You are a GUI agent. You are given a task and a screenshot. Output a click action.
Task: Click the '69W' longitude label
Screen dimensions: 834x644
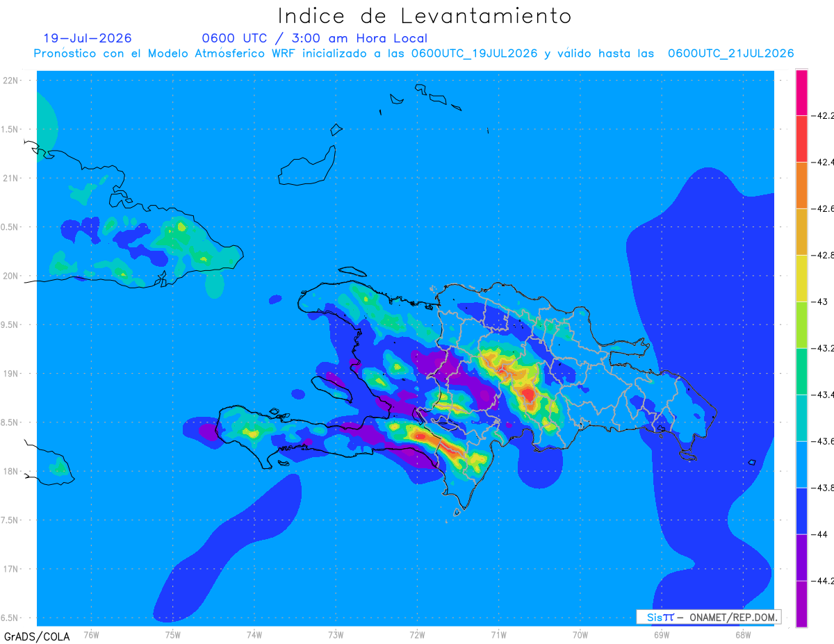coord(661,634)
